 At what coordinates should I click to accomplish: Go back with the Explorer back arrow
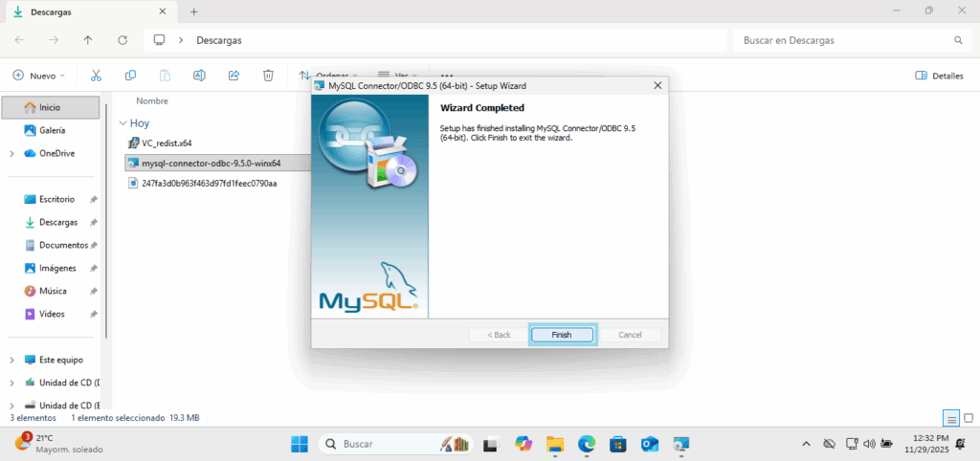point(19,40)
